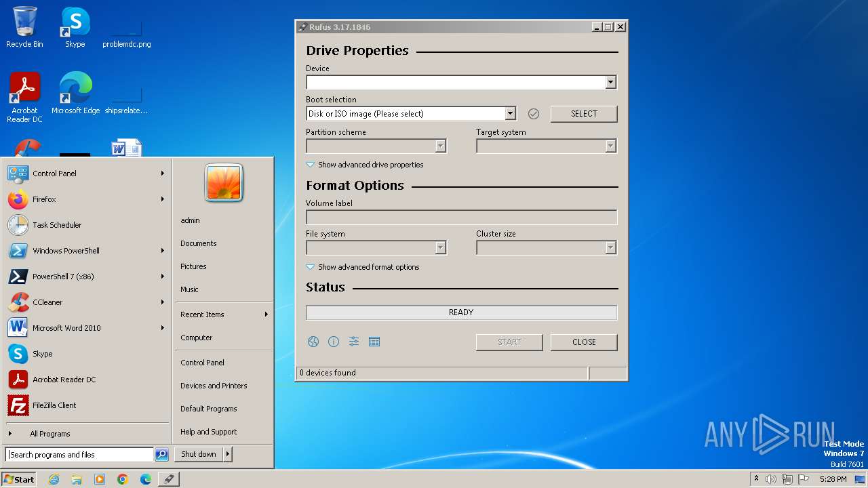Open Default Programs from Start menu
The height and width of the screenshot is (488, 868).
tap(224, 409)
